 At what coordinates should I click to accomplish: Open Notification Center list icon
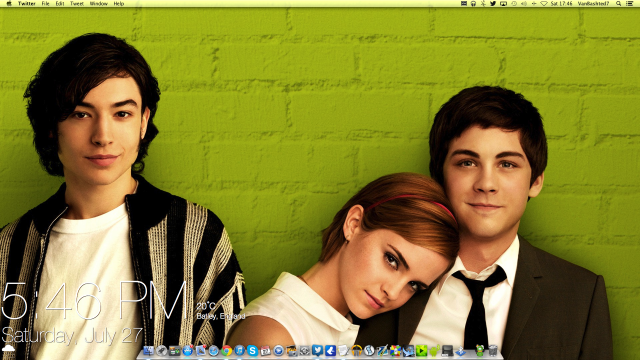coord(629,3)
